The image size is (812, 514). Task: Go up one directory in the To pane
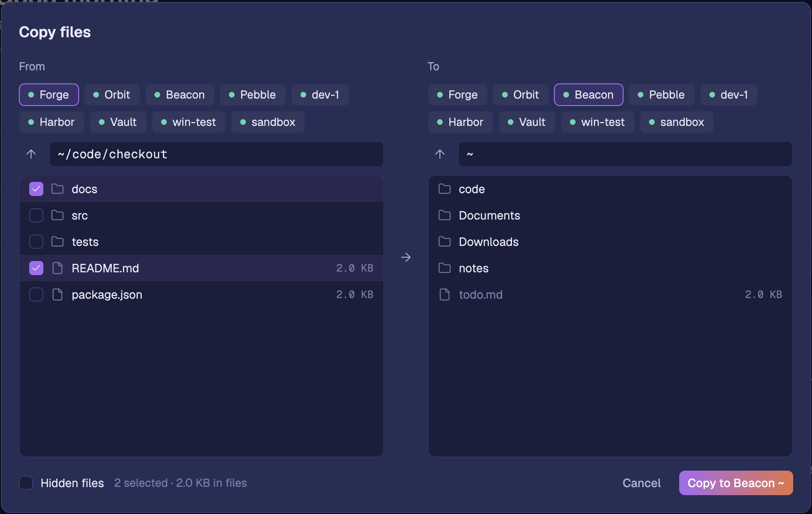click(x=440, y=154)
